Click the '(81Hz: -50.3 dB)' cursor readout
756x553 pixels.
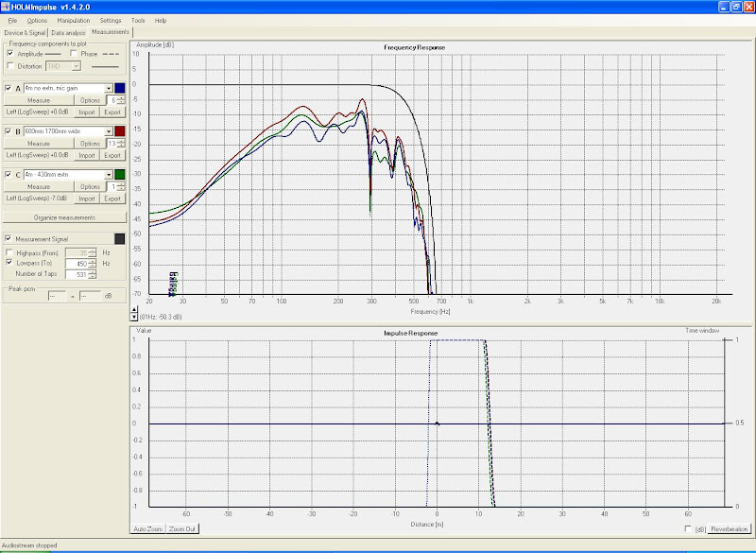pos(161,318)
